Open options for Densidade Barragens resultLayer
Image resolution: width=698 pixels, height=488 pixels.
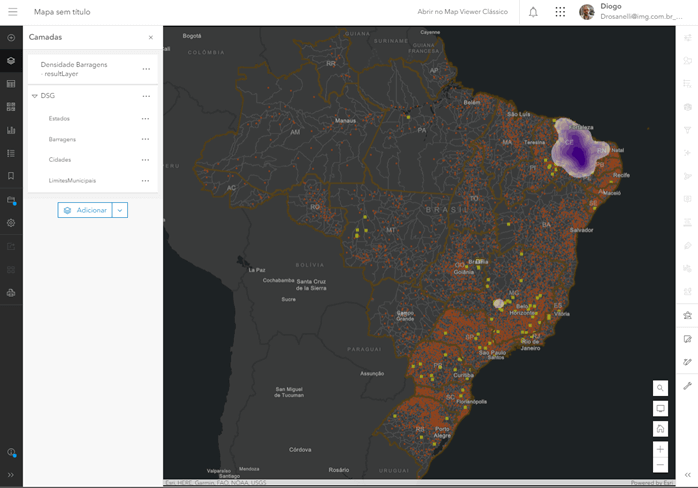(x=146, y=69)
